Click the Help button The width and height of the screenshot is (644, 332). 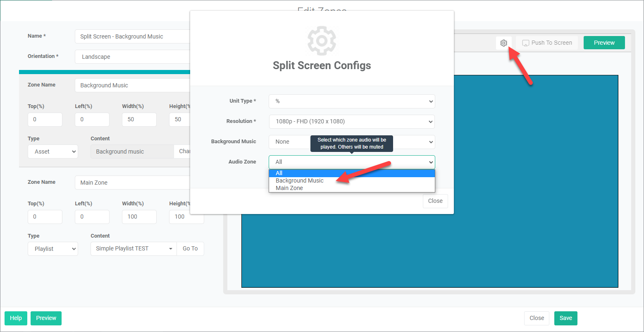click(16, 318)
